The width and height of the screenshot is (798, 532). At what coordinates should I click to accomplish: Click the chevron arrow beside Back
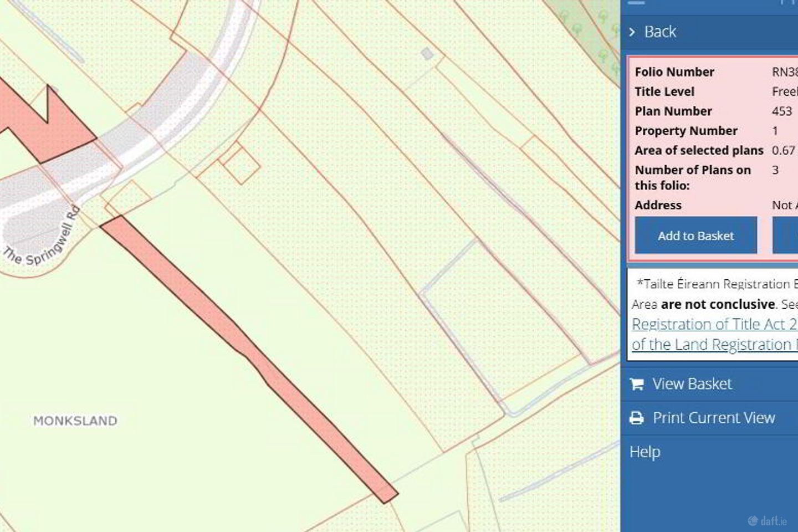click(x=634, y=32)
